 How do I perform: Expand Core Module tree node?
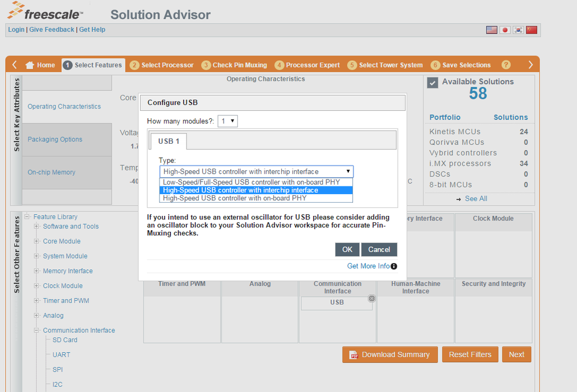[36, 241]
